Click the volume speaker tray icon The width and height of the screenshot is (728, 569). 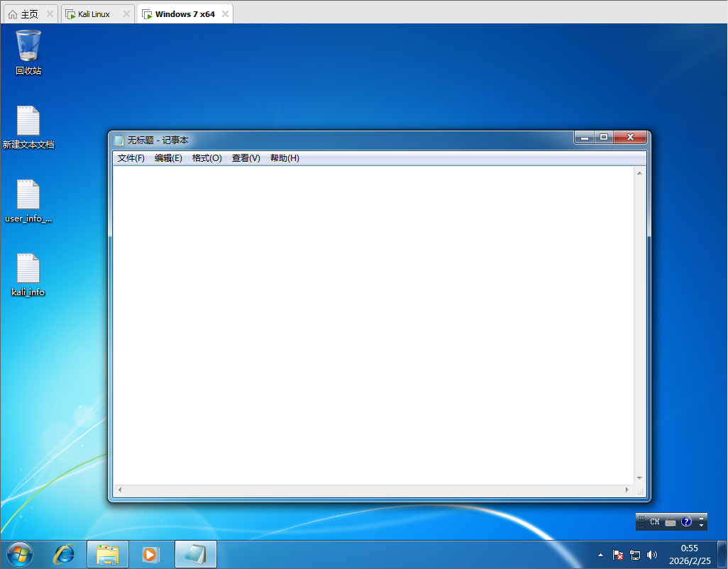[652, 555]
